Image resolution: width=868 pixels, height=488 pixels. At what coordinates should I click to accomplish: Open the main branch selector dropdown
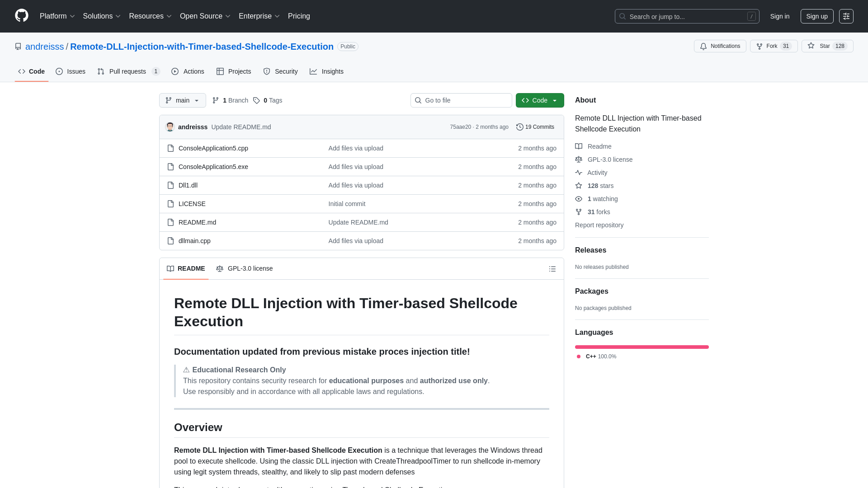tap(183, 100)
